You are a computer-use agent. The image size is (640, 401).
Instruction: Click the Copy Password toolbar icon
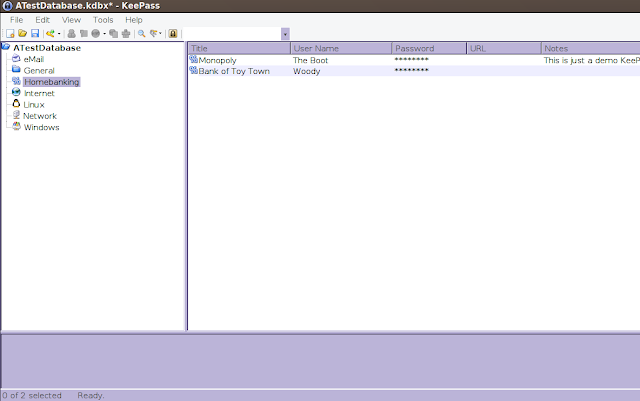coord(84,33)
